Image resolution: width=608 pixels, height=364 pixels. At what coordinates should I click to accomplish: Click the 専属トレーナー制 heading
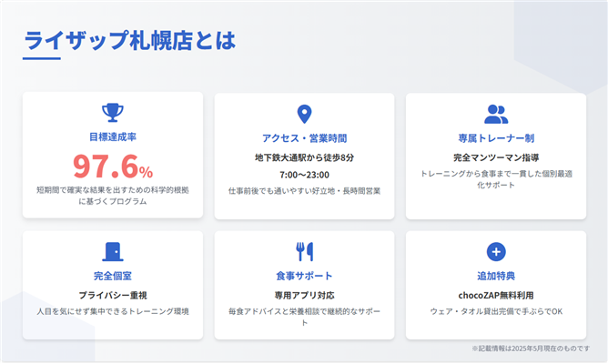tap(496, 138)
